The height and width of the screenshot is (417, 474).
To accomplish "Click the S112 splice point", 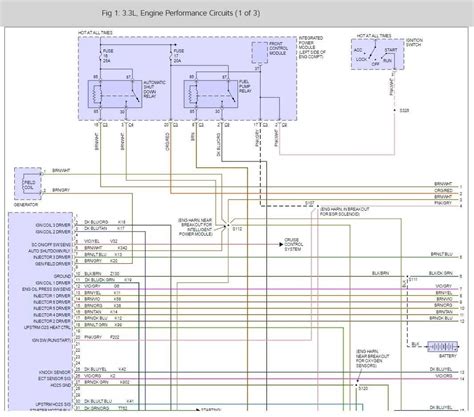I will [x=229, y=226].
